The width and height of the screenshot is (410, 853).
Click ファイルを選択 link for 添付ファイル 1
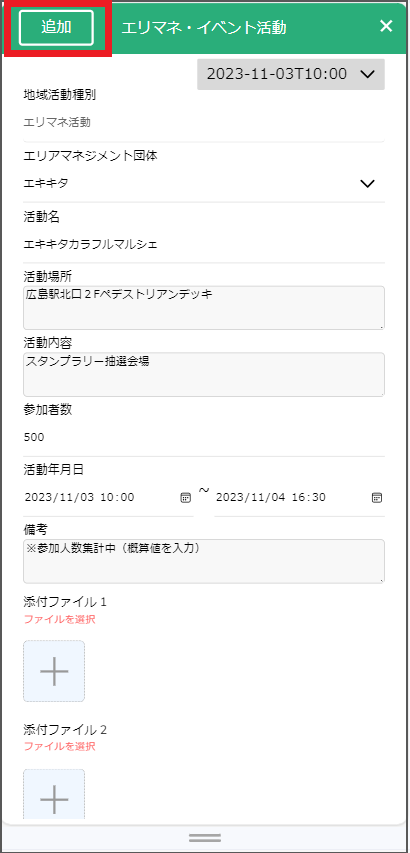coord(60,619)
